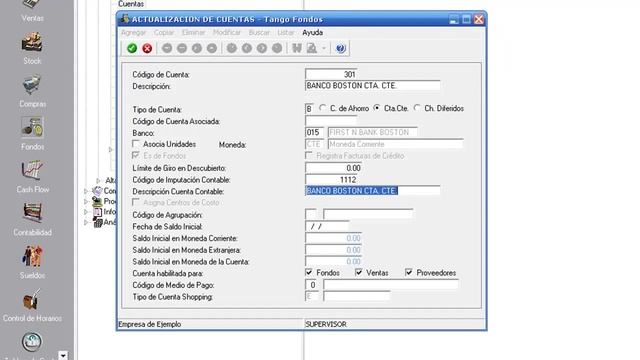This screenshot has height=360, width=640.
Task: Click 'SUPERVISOR' in the status bar
Action: (x=326, y=324)
